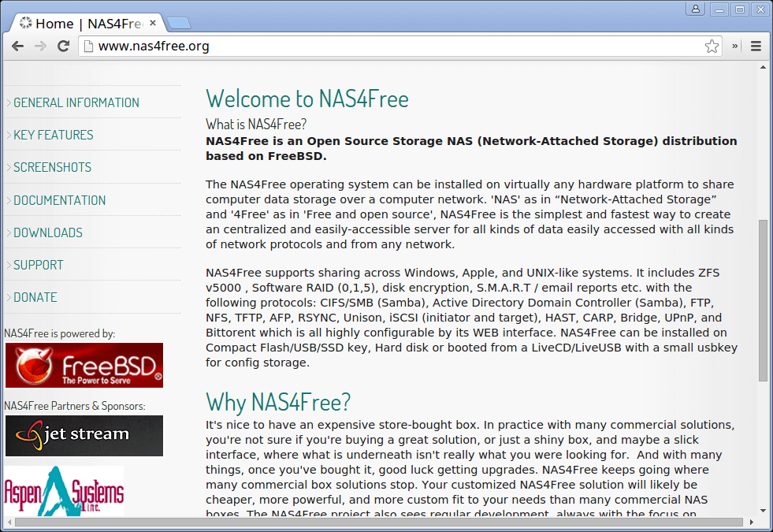The image size is (773, 532).
Task: Click the horizontal scrollbar right arrow
Action: [751, 522]
